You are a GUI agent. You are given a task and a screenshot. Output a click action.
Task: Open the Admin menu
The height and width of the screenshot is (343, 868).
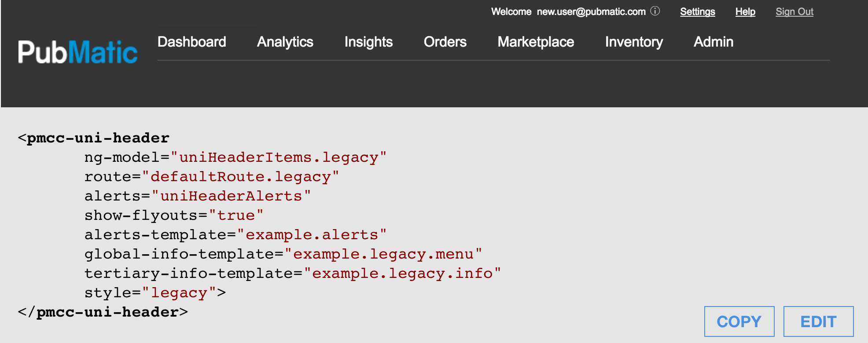tap(713, 42)
